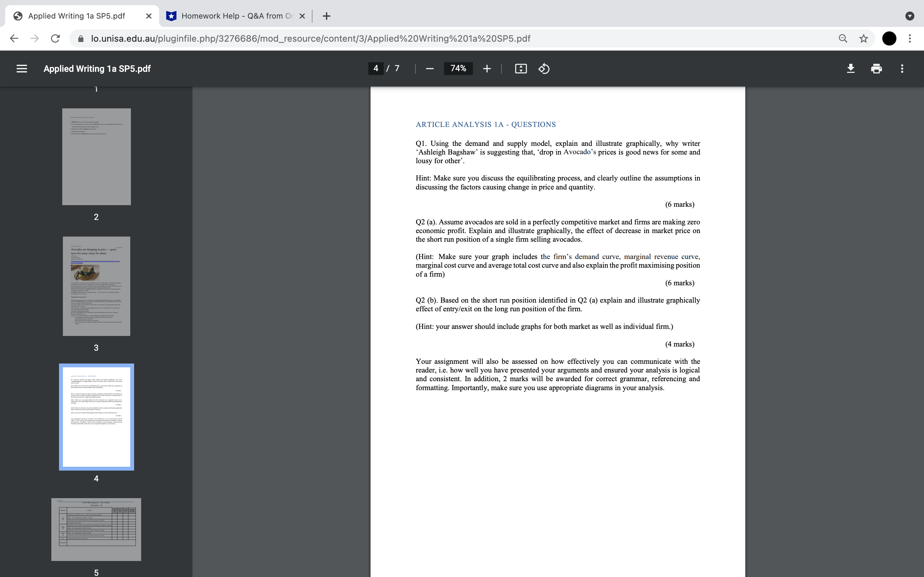
Task: Reload the current page
Action: pos(55,38)
